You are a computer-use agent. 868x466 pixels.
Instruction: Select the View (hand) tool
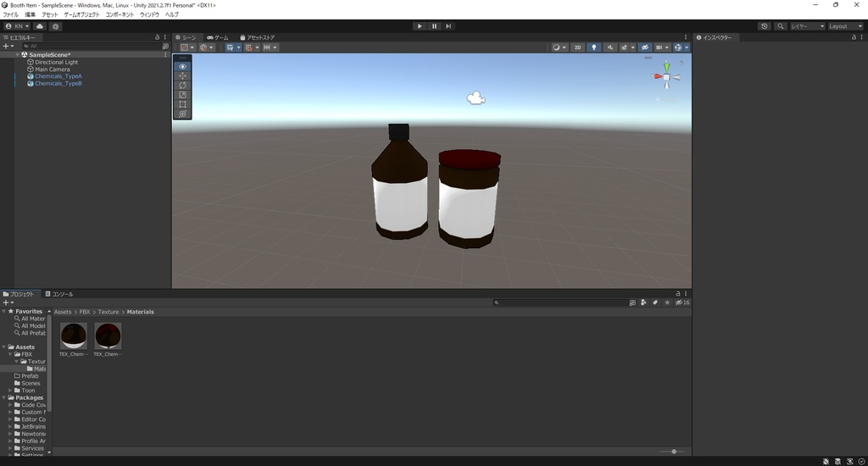(183, 66)
